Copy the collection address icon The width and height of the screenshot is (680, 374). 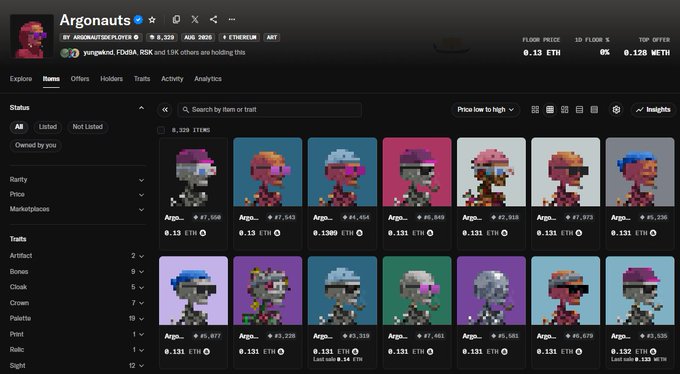(x=176, y=20)
